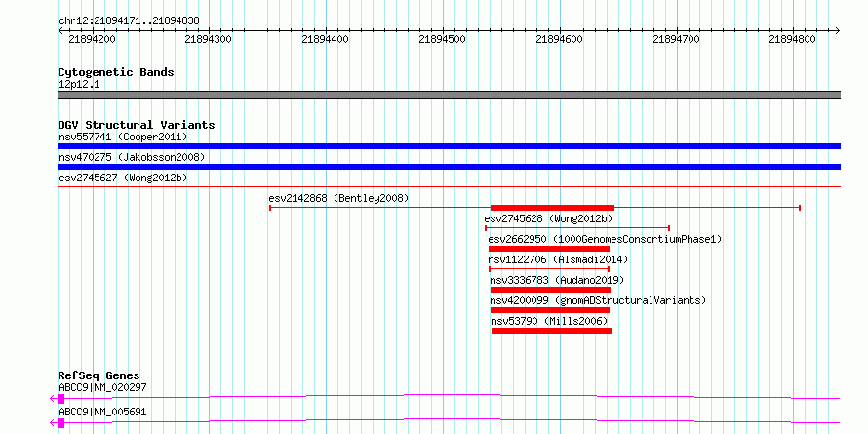Click the esv2745628 (Wong2012b) label
Screen dimensions: 868x434
[x=548, y=218]
